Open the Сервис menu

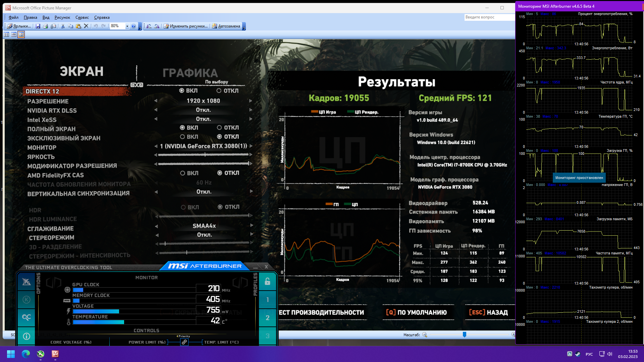click(82, 17)
